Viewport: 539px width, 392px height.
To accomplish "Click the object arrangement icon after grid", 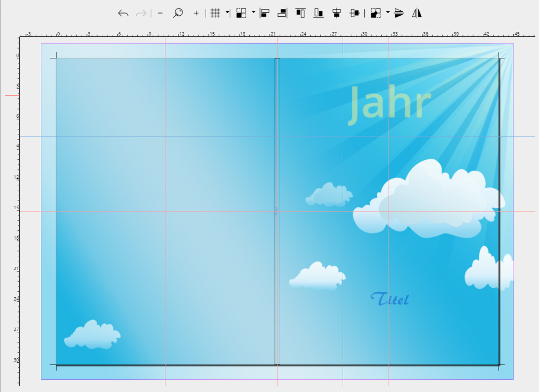I will [x=241, y=13].
